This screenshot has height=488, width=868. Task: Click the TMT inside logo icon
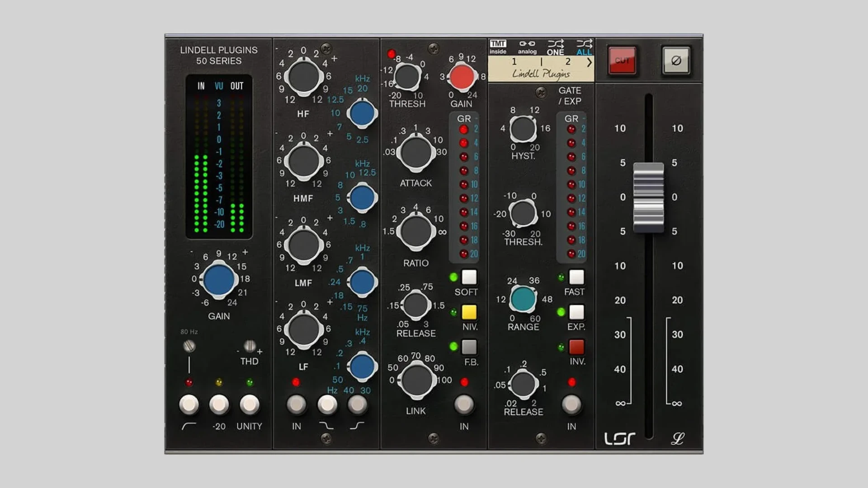(x=498, y=47)
